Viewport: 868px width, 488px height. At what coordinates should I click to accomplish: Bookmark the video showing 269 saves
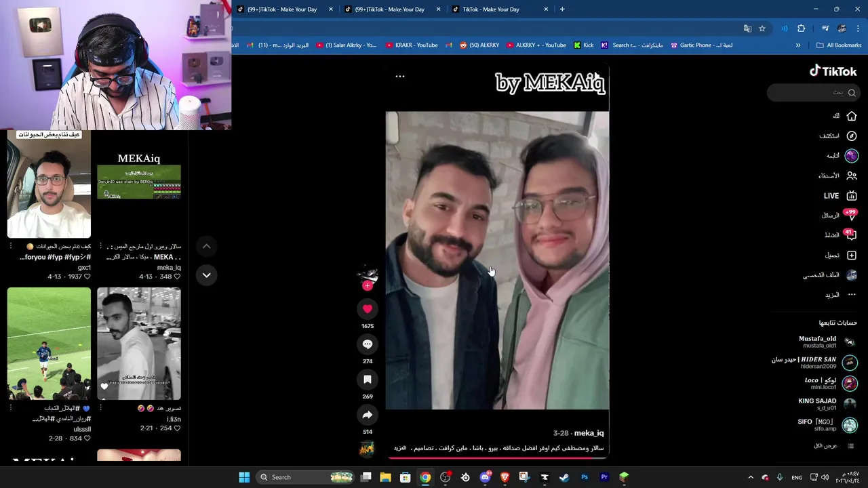pos(368,380)
